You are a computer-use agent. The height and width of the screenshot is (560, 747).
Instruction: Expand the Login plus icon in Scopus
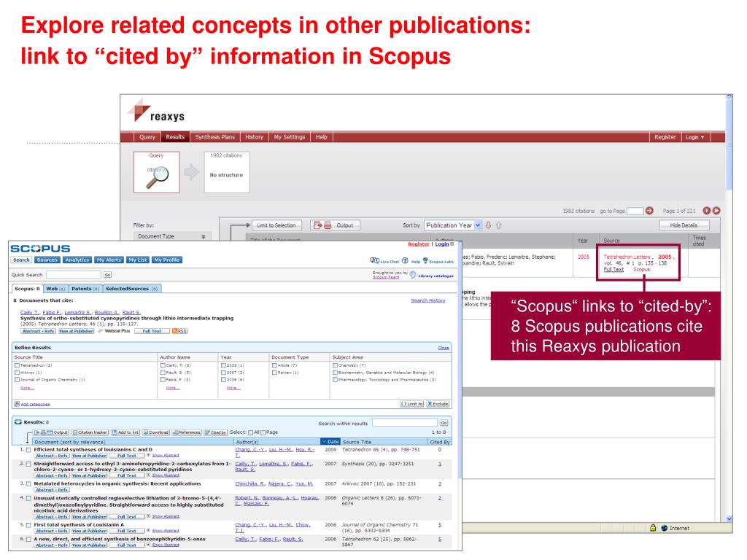pyautogui.click(x=452, y=244)
